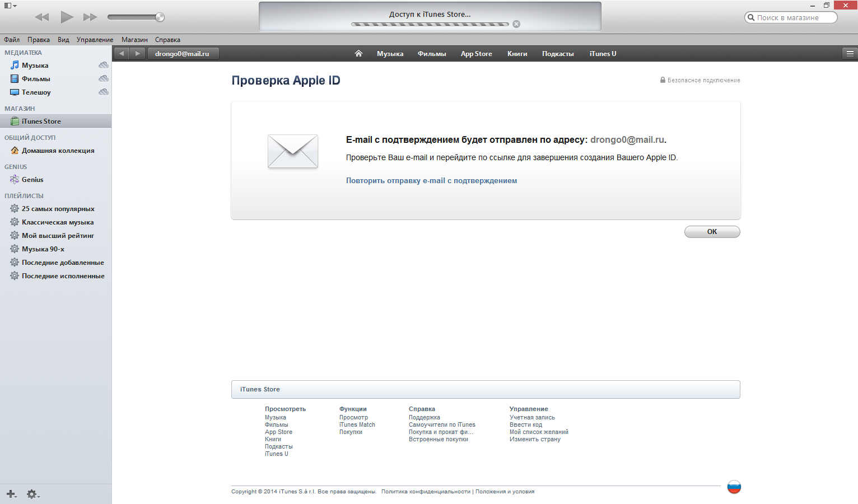Adjust the volume slider knob
Screen dimensions: 858x504
point(160,17)
